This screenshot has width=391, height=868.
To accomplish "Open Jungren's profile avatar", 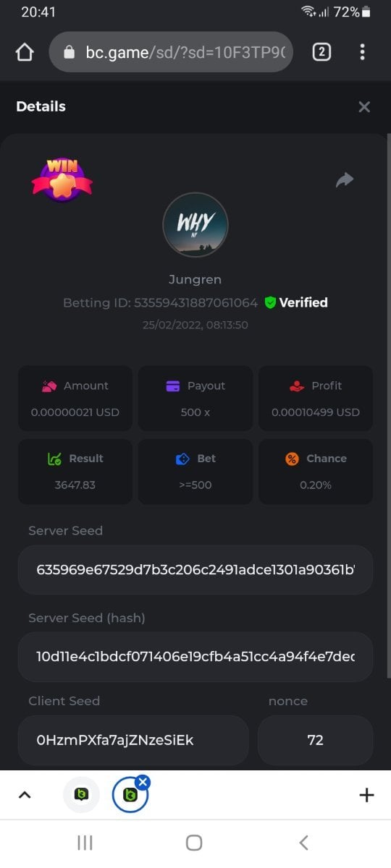I will [x=195, y=224].
